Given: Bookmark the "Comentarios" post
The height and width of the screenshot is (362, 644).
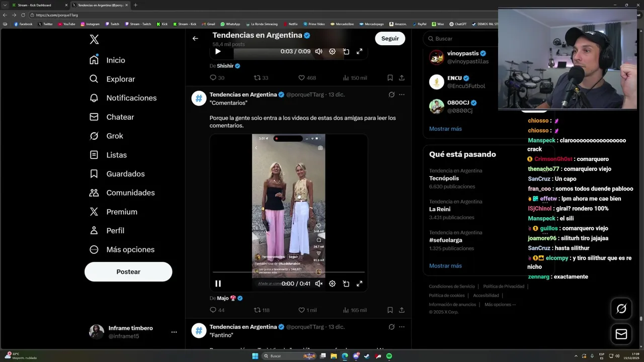Looking at the screenshot, I should click(x=390, y=310).
